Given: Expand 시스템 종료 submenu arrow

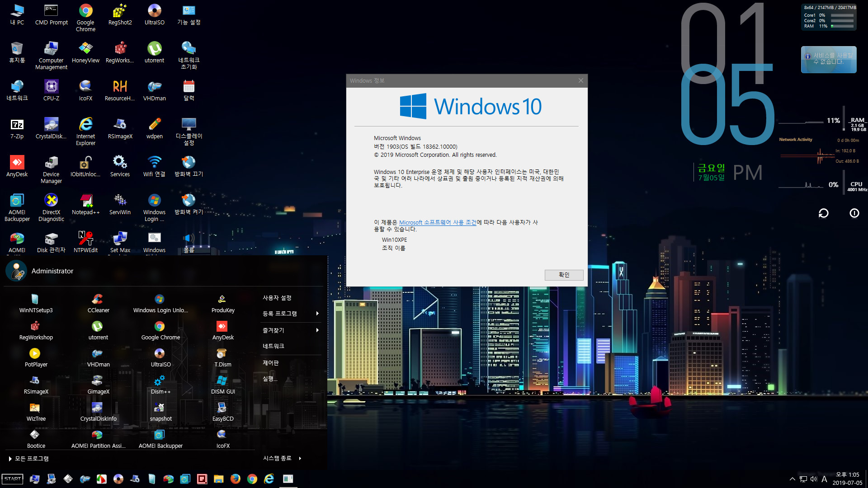Looking at the screenshot, I should click(300, 458).
